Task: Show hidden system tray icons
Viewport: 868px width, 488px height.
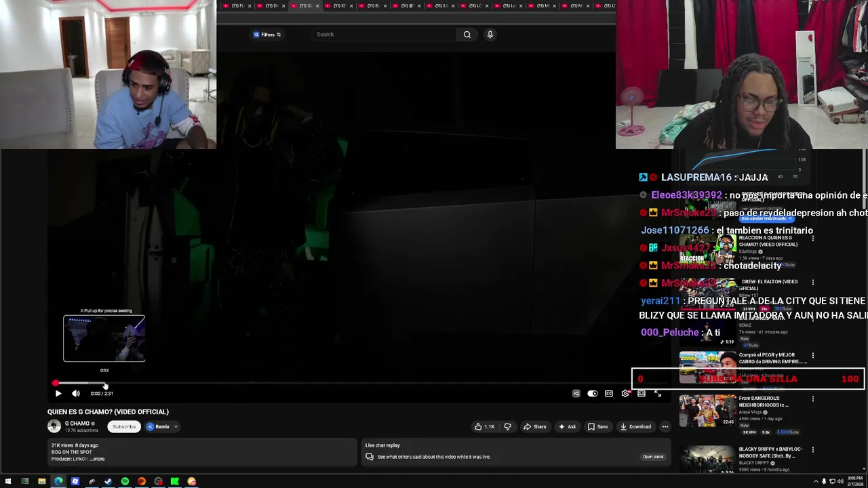Action: pyautogui.click(x=816, y=481)
